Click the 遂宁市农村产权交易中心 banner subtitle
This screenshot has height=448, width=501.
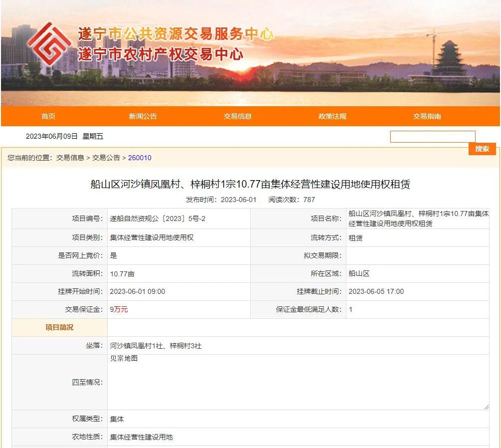coord(160,54)
